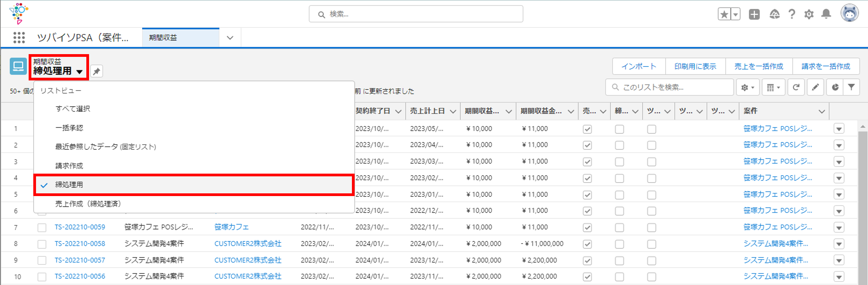Click the notifications bell icon

826,14
